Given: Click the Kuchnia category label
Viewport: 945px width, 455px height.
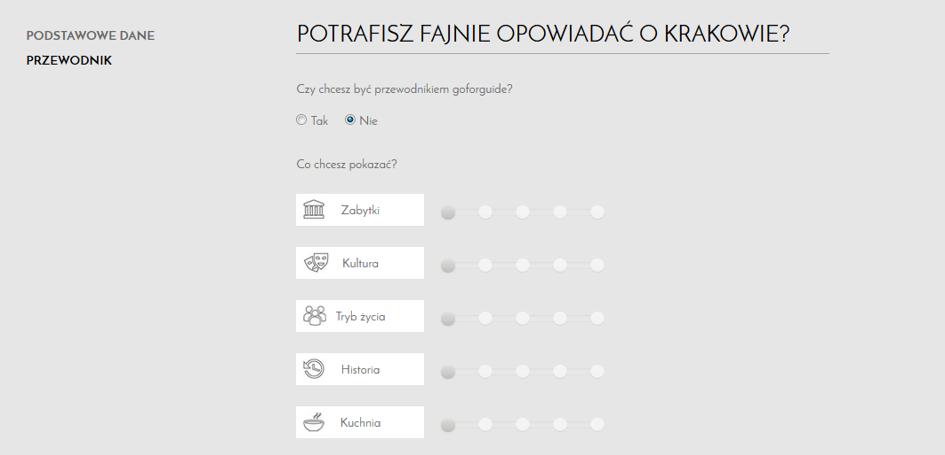Looking at the screenshot, I should 360,422.
